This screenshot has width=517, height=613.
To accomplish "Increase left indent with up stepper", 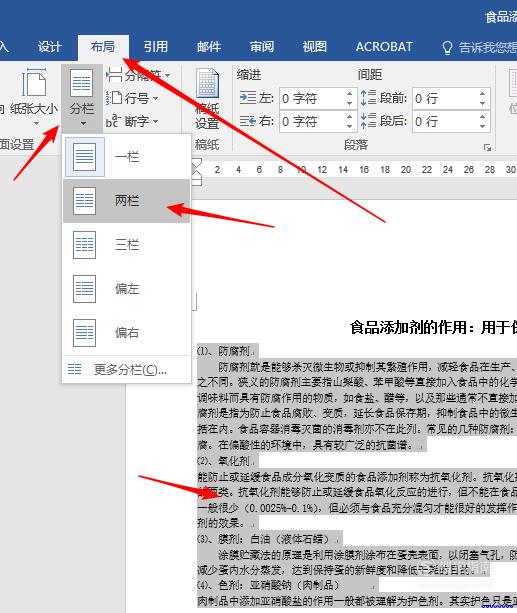I will 350,94.
